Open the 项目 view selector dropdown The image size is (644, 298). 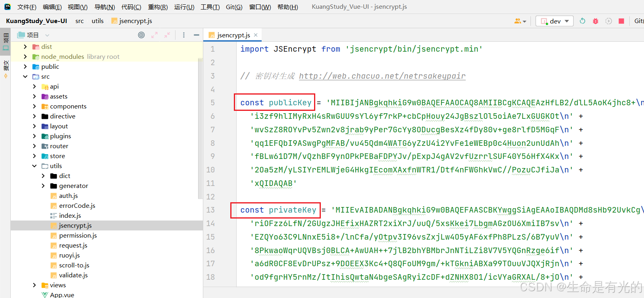point(47,35)
